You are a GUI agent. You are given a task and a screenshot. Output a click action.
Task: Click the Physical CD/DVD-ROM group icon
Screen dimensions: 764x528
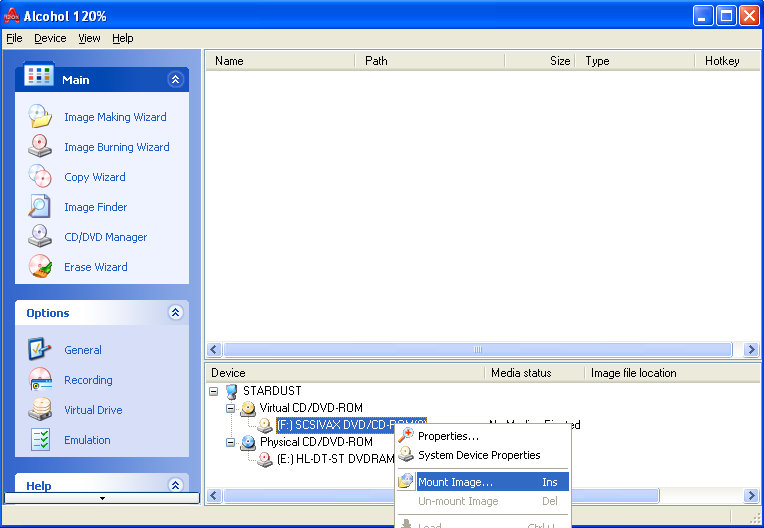(x=248, y=442)
